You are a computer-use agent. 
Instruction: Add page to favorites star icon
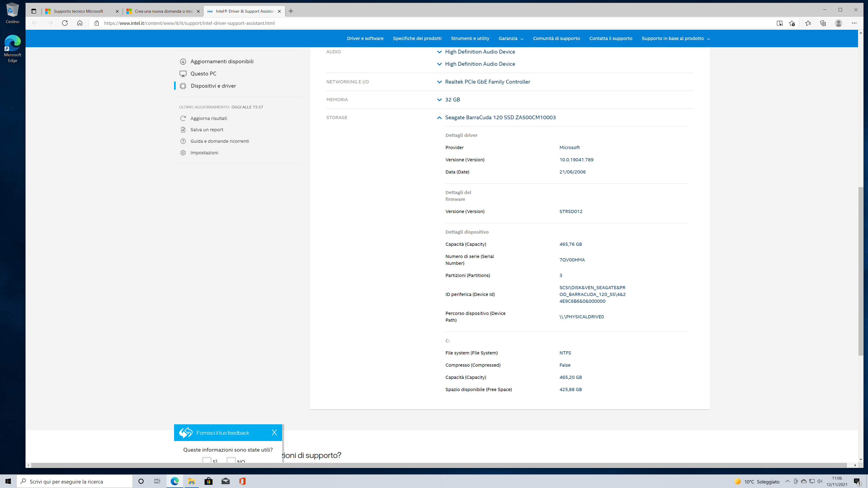(x=792, y=23)
